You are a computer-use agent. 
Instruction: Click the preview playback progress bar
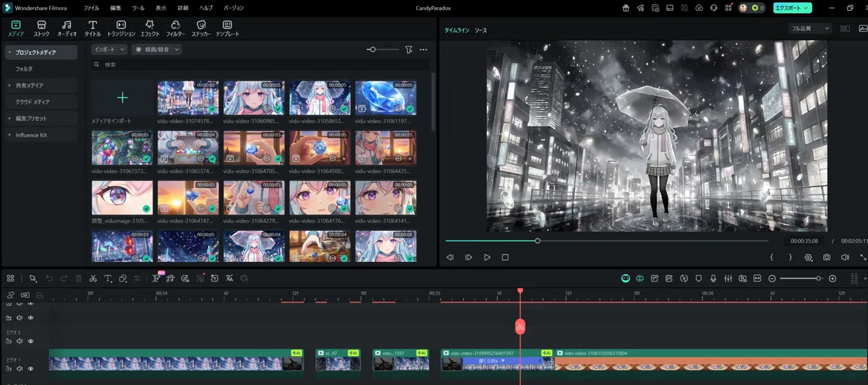pyautogui.click(x=606, y=240)
